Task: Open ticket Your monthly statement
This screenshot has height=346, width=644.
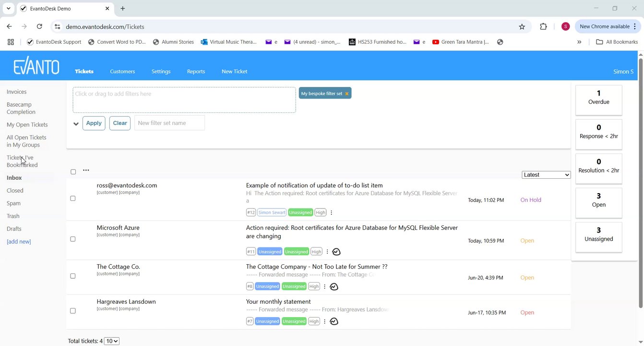Action: click(x=278, y=302)
